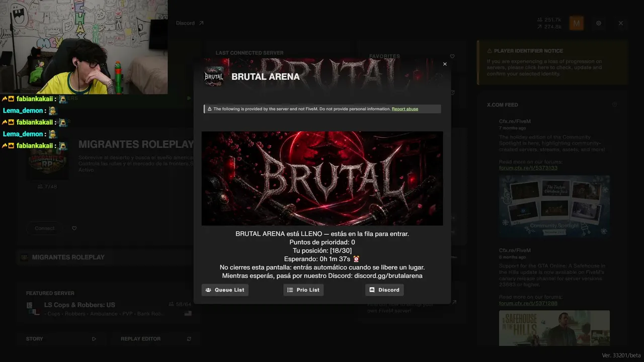
Task: Open the forum.cfx.re/t/5371288 link
Action: 528,303
